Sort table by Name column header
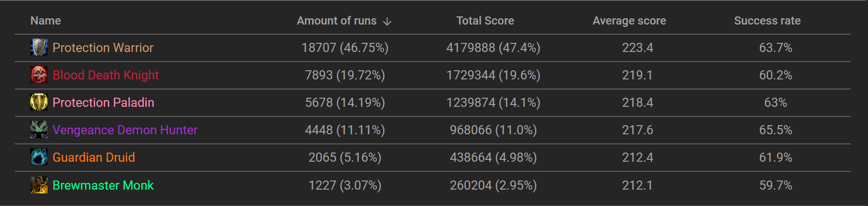Image resolution: width=868 pixels, height=206 pixels. (46, 21)
